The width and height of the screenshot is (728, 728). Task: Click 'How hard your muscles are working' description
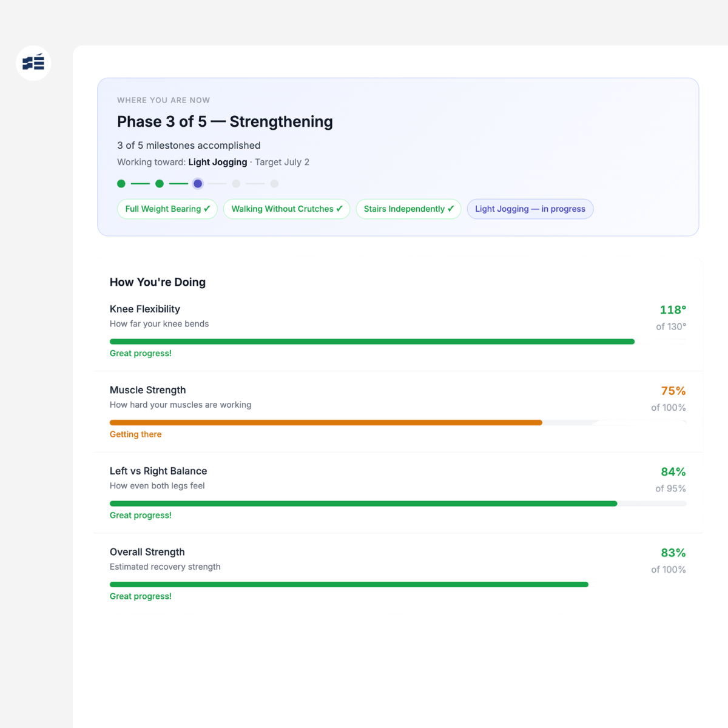(181, 405)
